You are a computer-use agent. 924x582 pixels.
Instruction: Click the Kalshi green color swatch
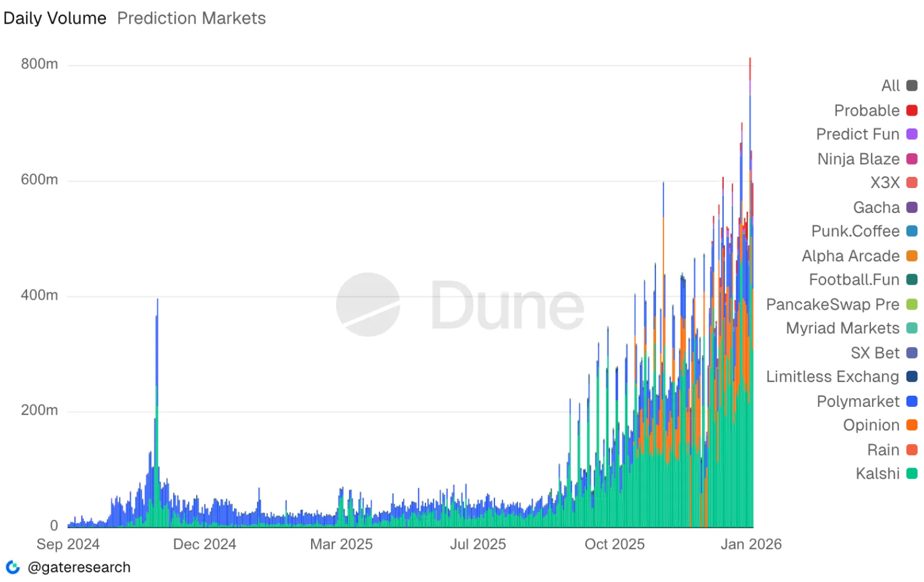pos(912,474)
